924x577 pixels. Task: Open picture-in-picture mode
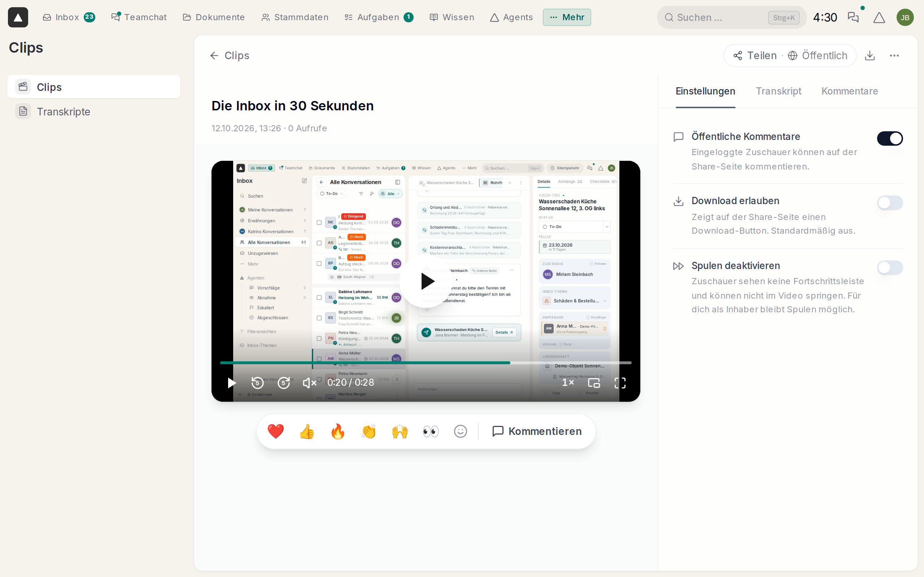pos(594,382)
